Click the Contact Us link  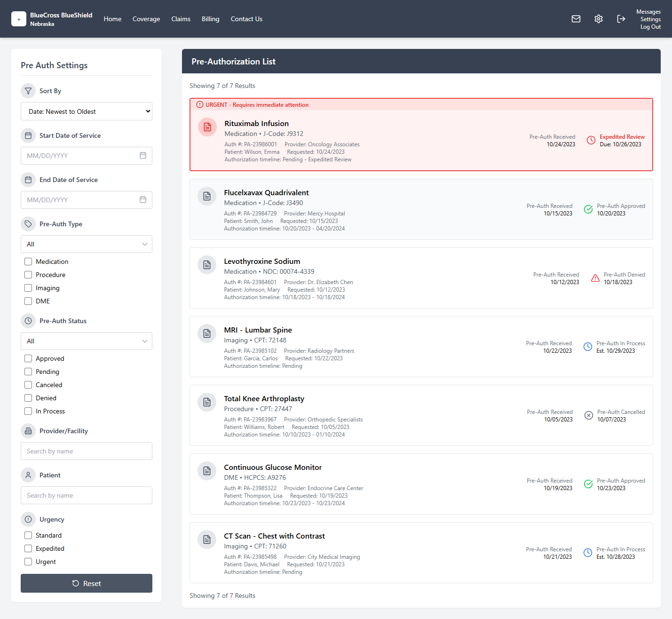click(246, 19)
